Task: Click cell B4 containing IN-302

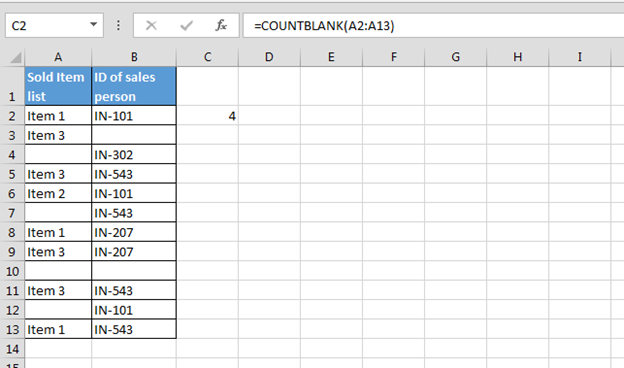Action: tap(134, 154)
